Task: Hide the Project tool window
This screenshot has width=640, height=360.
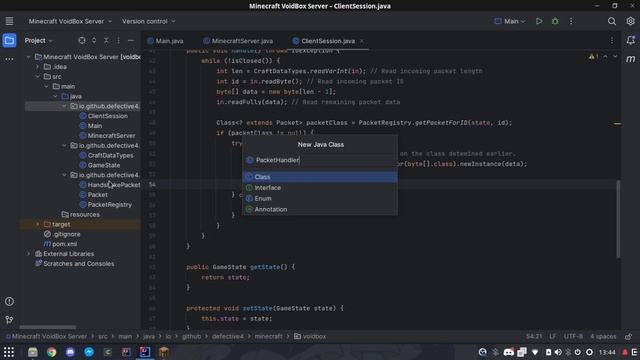Action: pos(131,40)
